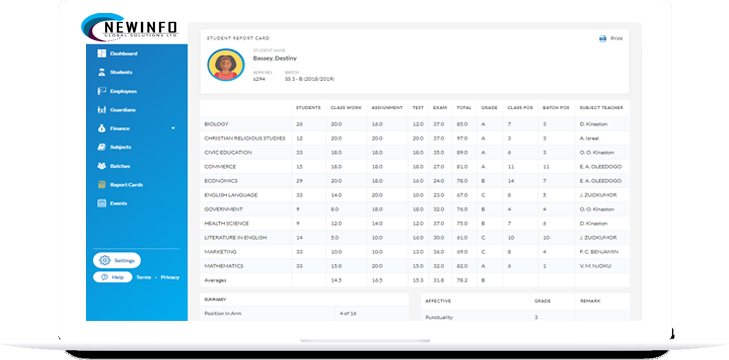Click the student avatar picture

click(x=226, y=65)
